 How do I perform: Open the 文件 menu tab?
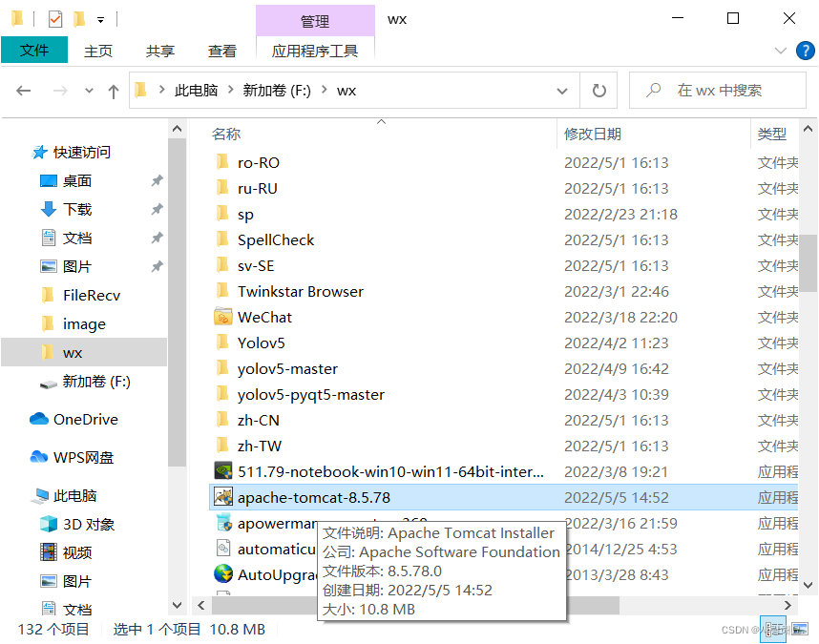(x=34, y=51)
